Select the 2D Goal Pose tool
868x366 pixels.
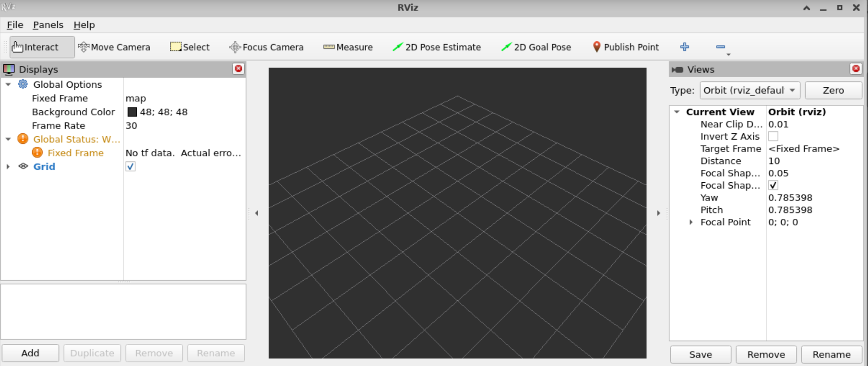tap(536, 47)
